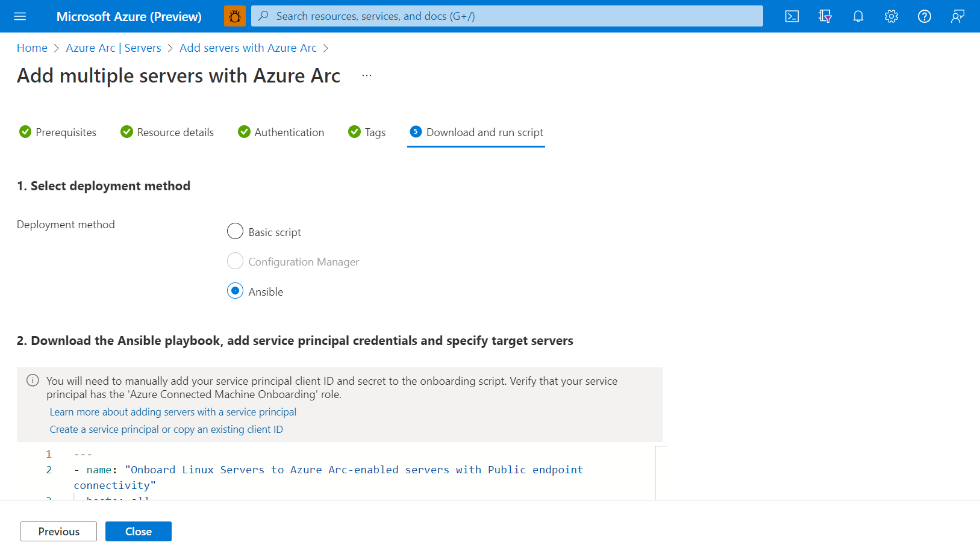Image resolution: width=980 pixels, height=560 pixels.
Task: Click the ellipsis next to the page title
Action: click(x=367, y=76)
